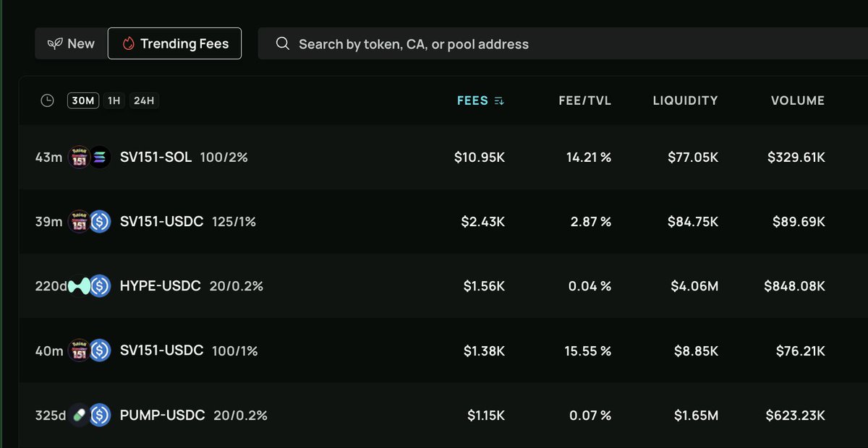Click the FEES sort arrow icon
Viewport: 868px width, 448px height.
point(499,101)
